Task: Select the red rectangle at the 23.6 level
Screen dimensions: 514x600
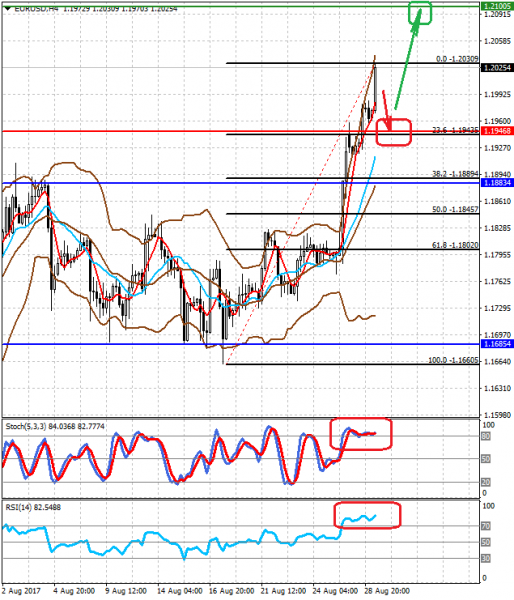Action: point(393,132)
